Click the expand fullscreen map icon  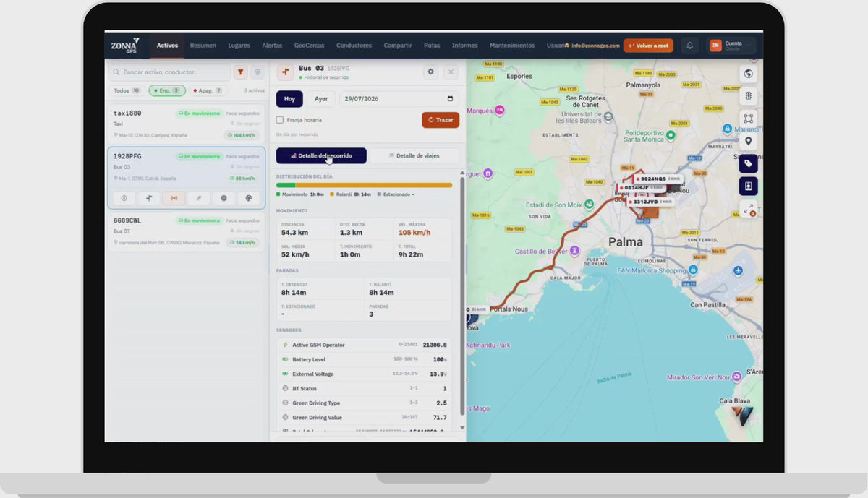[748, 210]
